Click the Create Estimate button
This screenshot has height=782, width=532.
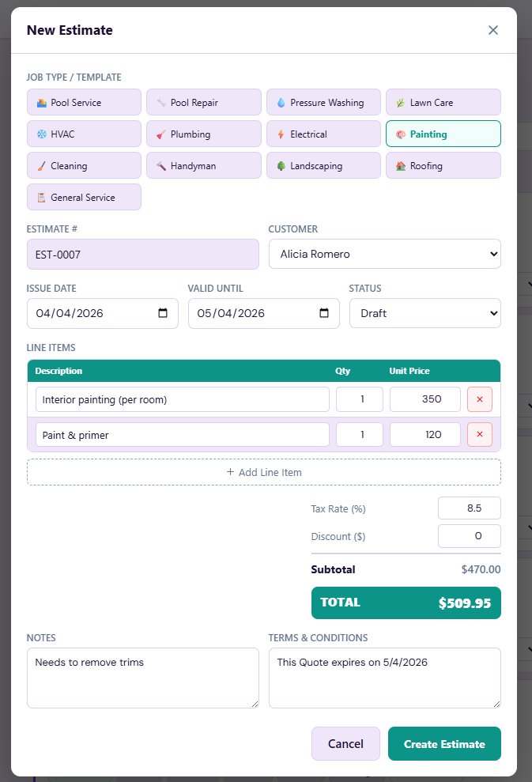pyautogui.click(x=444, y=743)
